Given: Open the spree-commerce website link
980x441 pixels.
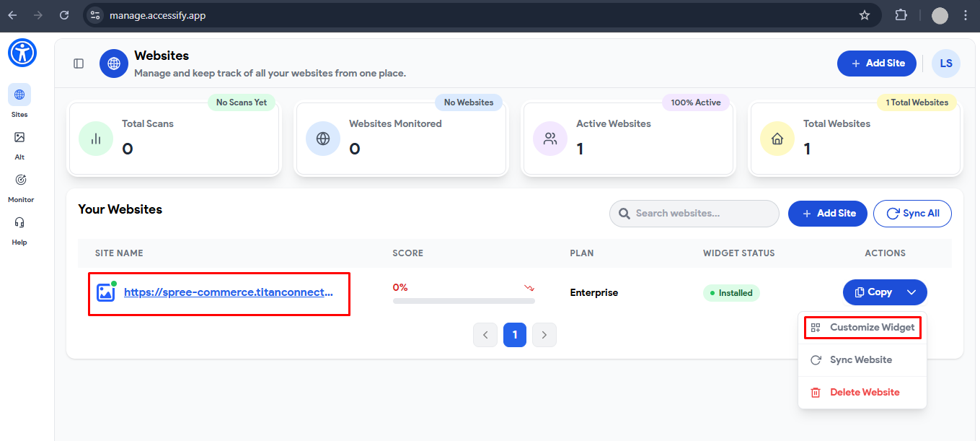Looking at the screenshot, I should [x=228, y=292].
